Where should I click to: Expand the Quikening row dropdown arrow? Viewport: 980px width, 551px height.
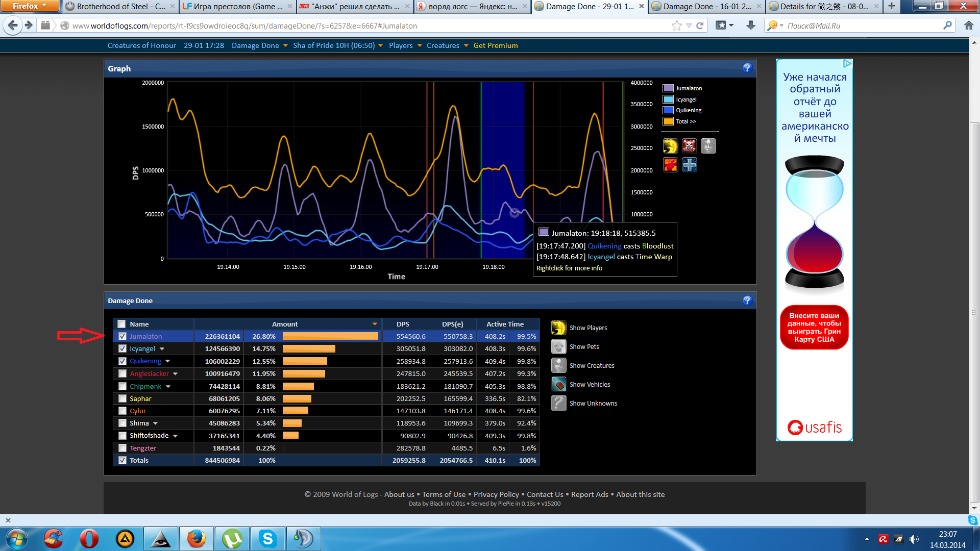pyautogui.click(x=167, y=361)
